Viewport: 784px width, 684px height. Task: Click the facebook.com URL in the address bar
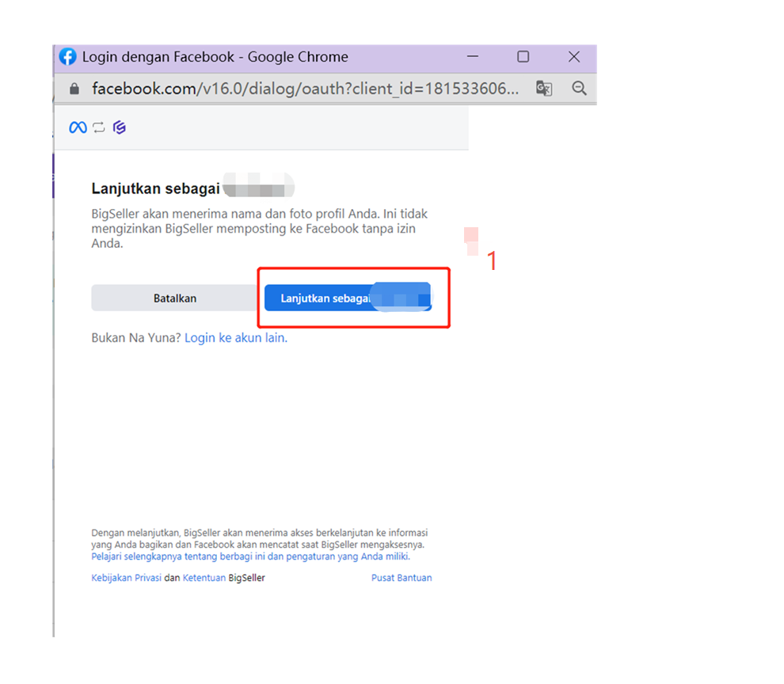point(306,89)
